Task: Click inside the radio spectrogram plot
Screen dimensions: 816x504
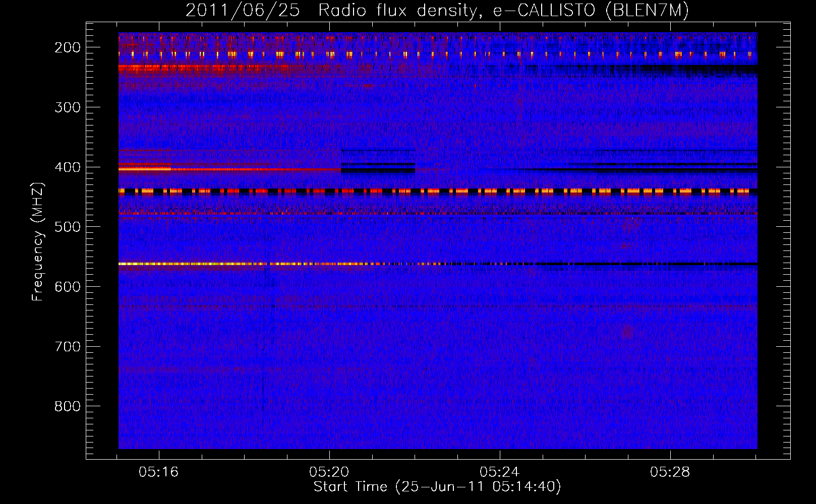Action: click(438, 240)
